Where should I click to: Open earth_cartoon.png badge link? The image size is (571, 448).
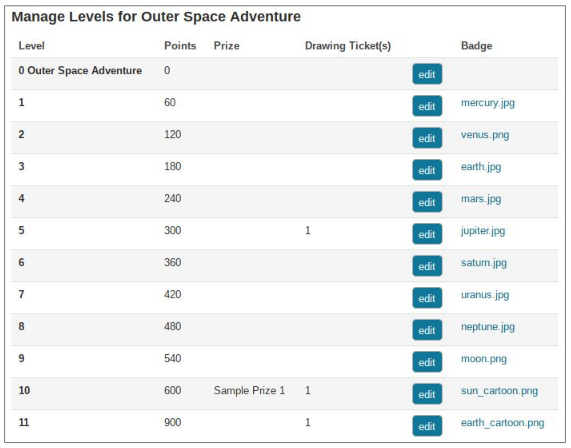[503, 423]
